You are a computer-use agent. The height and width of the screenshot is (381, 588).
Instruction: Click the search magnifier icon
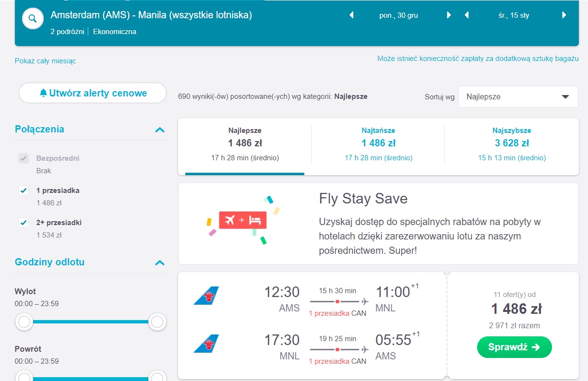(x=33, y=19)
